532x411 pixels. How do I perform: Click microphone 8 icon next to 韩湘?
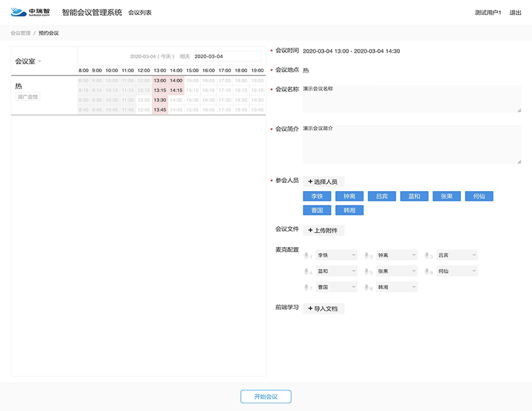pos(367,287)
